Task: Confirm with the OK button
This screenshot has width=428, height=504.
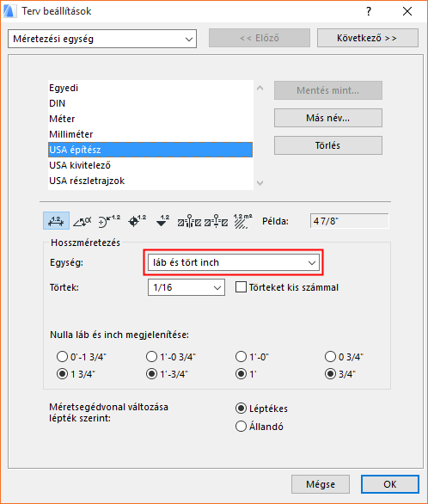Action: tap(390, 484)
